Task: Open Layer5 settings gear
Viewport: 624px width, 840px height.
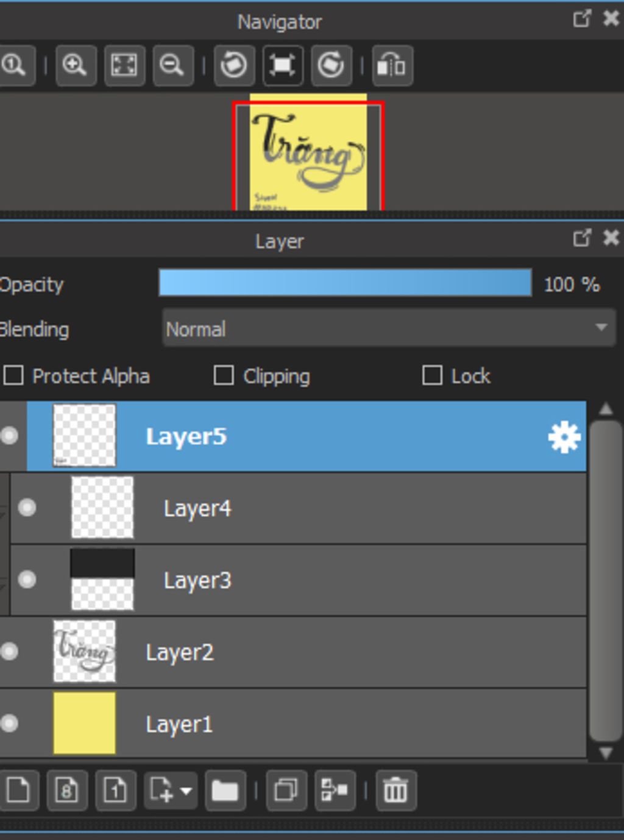Action: 564,437
